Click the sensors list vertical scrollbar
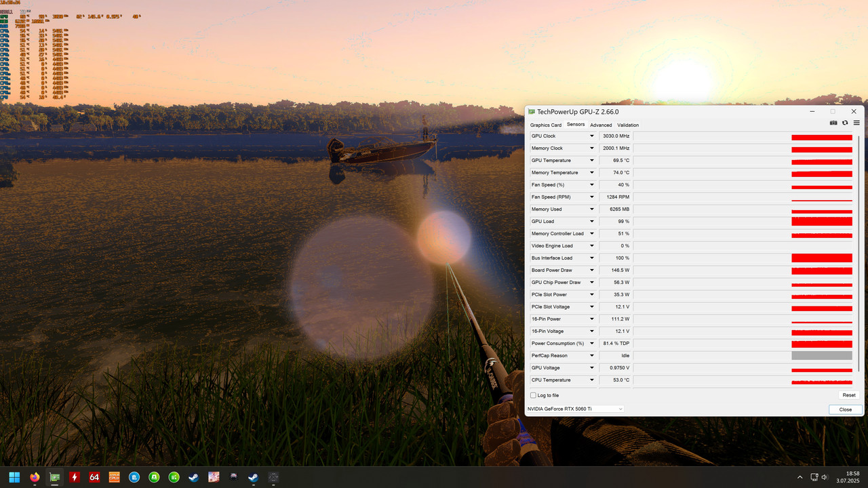The image size is (868, 488). pyautogui.click(x=859, y=253)
